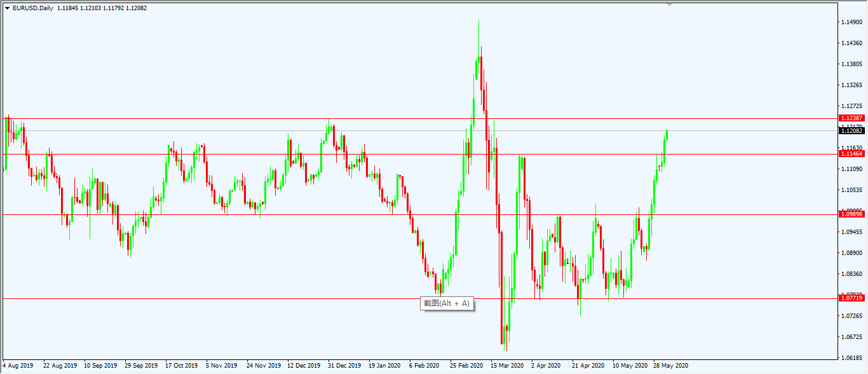
Task: Click the 5 Nov 2019 date label
Action: point(222,366)
